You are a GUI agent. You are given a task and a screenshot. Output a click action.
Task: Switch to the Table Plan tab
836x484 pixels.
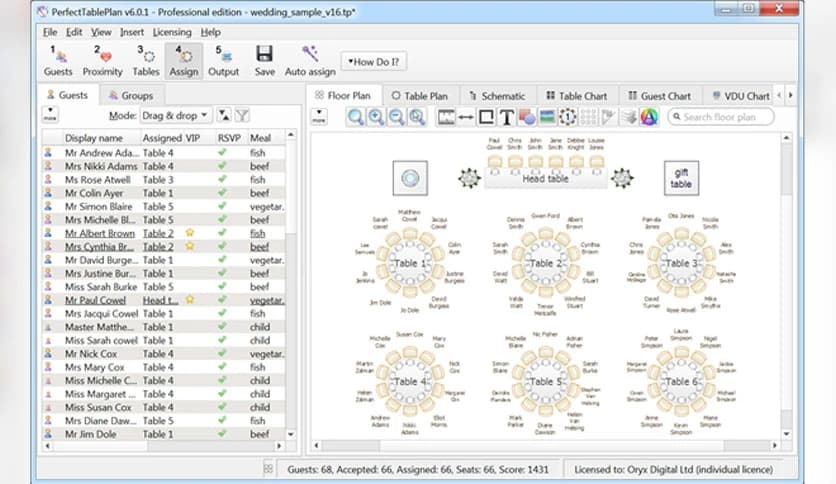click(x=420, y=96)
